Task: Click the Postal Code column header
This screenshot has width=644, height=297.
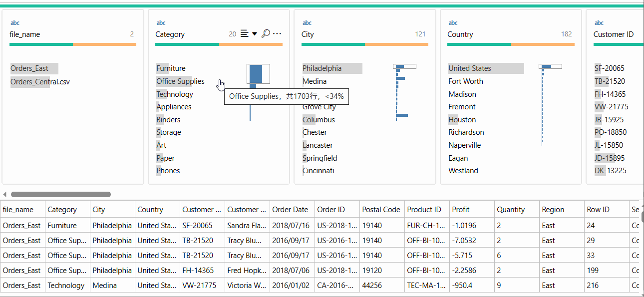Action: (x=382, y=210)
